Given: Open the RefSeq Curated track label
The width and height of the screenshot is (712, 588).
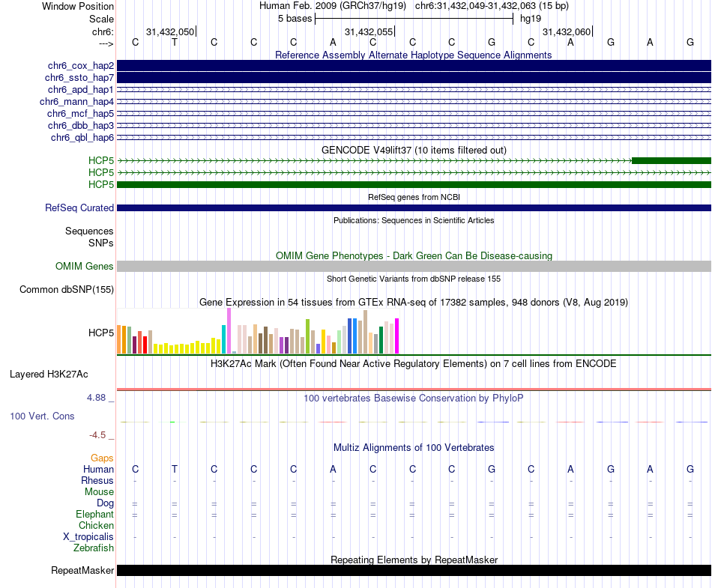Looking at the screenshot, I should [79, 207].
